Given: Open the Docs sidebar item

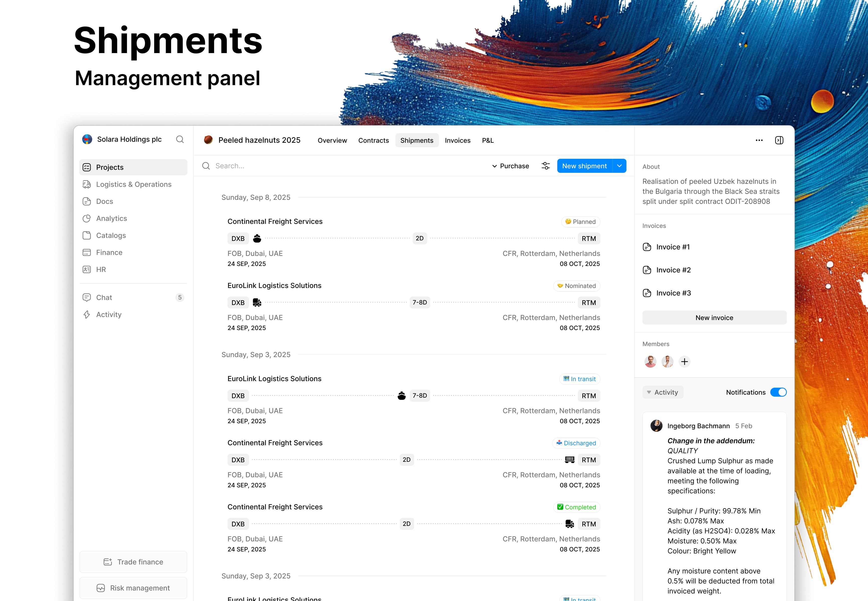Looking at the screenshot, I should point(133,201).
